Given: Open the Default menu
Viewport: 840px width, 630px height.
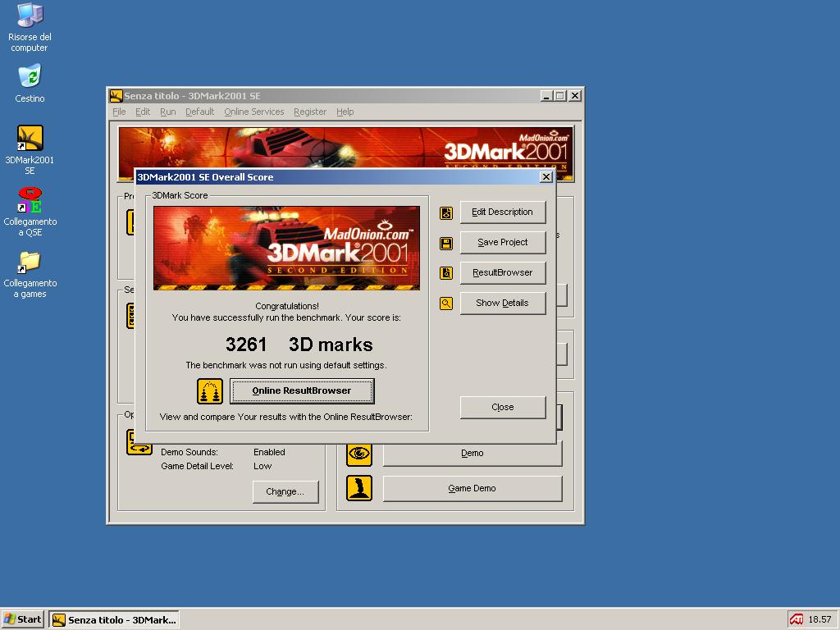Looking at the screenshot, I should (200, 112).
